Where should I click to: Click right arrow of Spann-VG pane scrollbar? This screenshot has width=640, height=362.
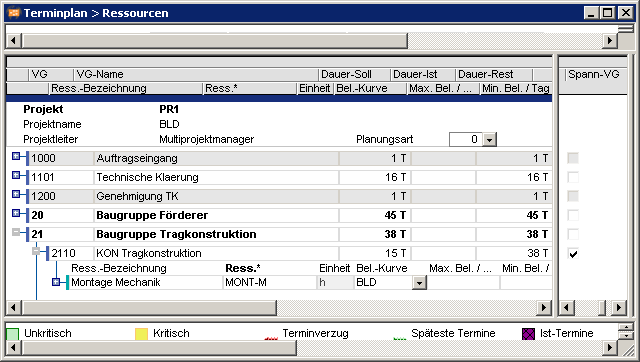[619, 308]
